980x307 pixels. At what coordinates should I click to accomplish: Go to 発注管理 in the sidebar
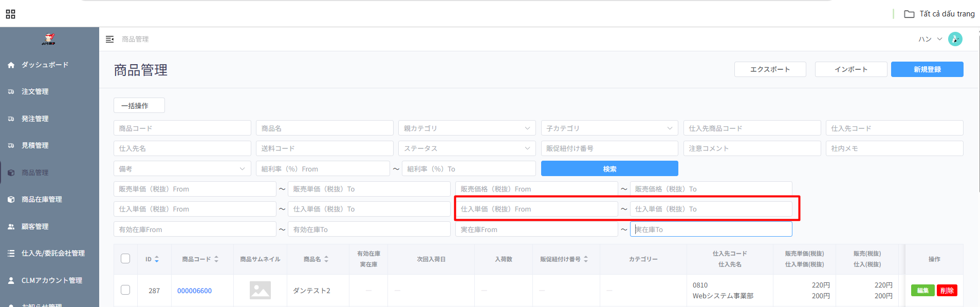coord(35,119)
